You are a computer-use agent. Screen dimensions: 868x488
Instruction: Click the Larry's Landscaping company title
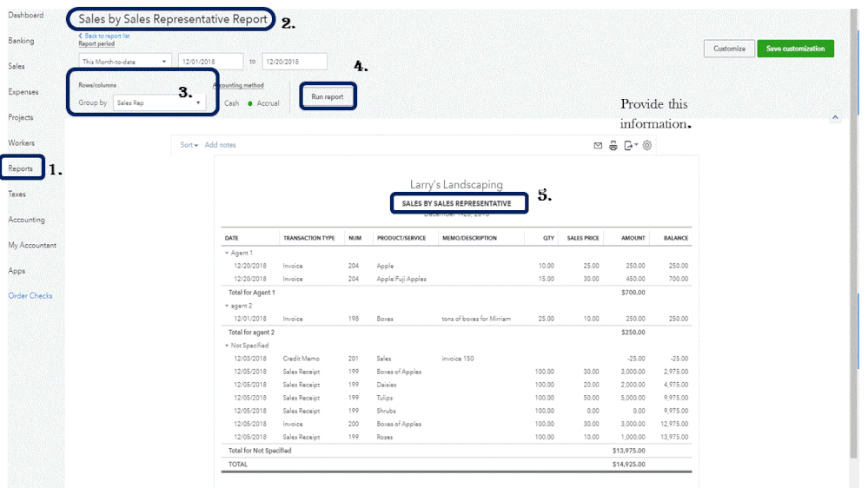pyautogui.click(x=456, y=184)
